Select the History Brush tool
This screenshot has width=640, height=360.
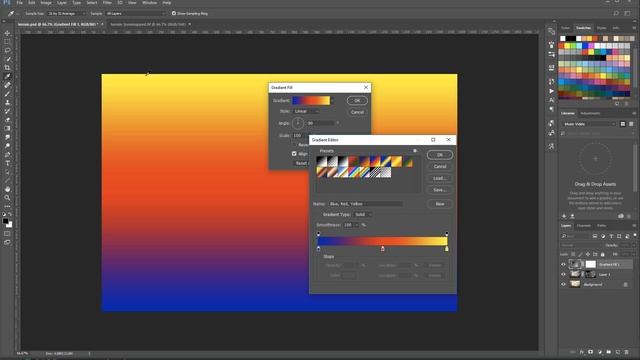pos(7,111)
